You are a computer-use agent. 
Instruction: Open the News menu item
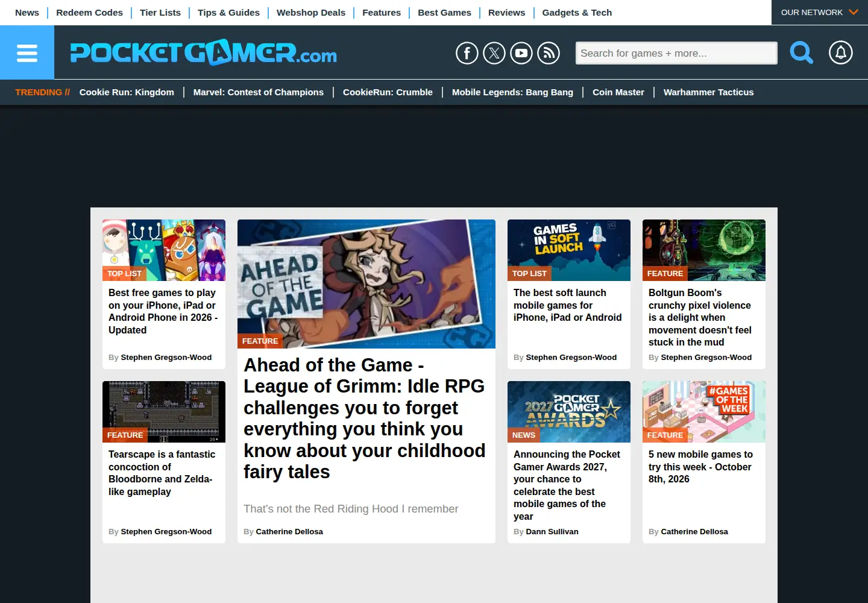[x=27, y=13]
